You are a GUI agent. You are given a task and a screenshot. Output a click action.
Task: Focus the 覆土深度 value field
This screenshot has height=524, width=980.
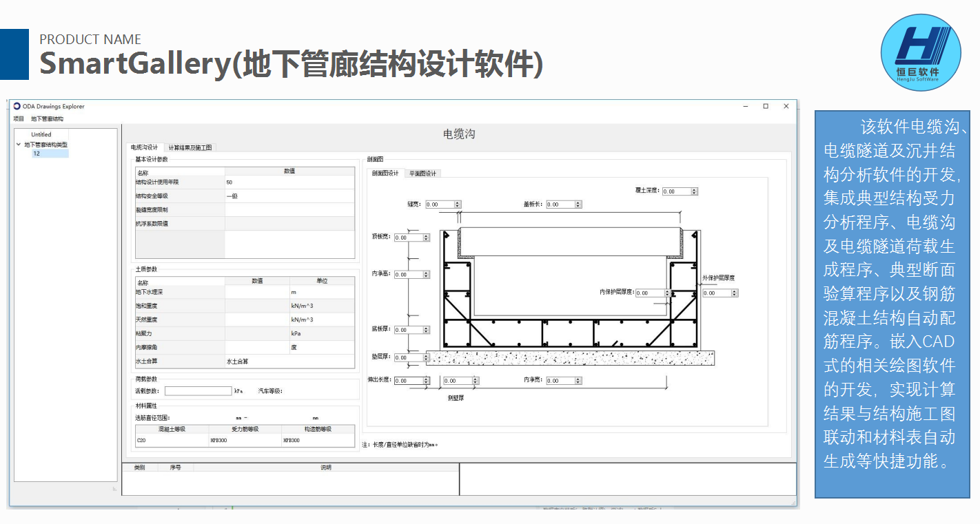[x=677, y=191]
